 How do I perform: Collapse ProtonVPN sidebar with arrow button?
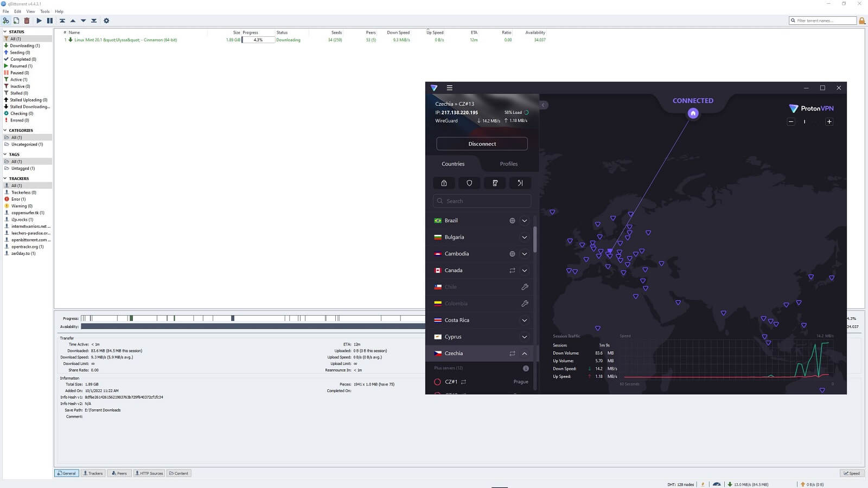pyautogui.click(x=543, y=105)
